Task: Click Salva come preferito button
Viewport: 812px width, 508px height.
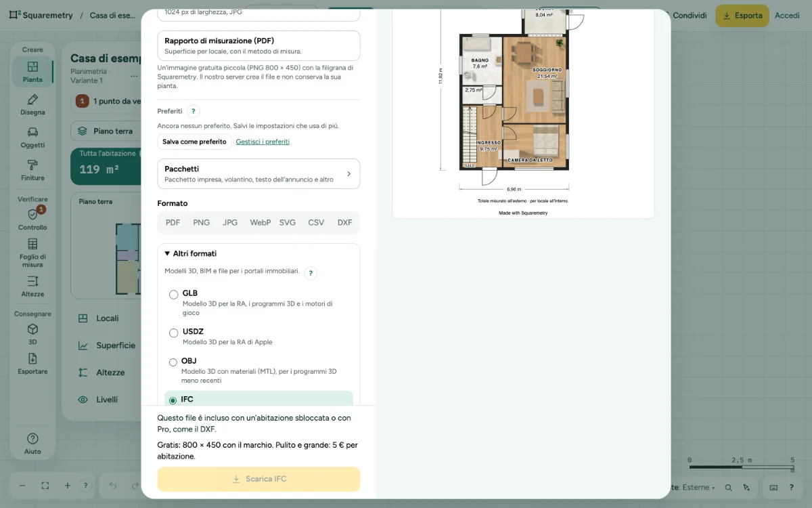Action: (x=194, y=142)
